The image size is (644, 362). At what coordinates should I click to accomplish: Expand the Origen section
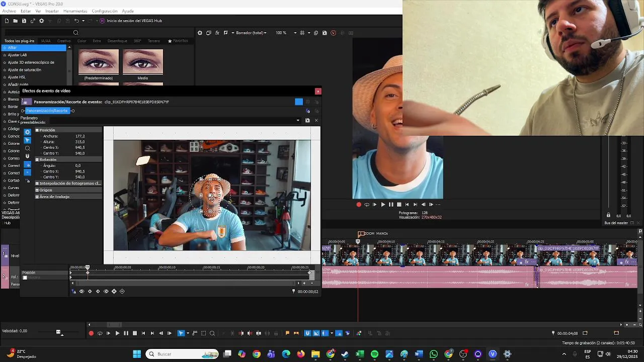click(37, 190)
